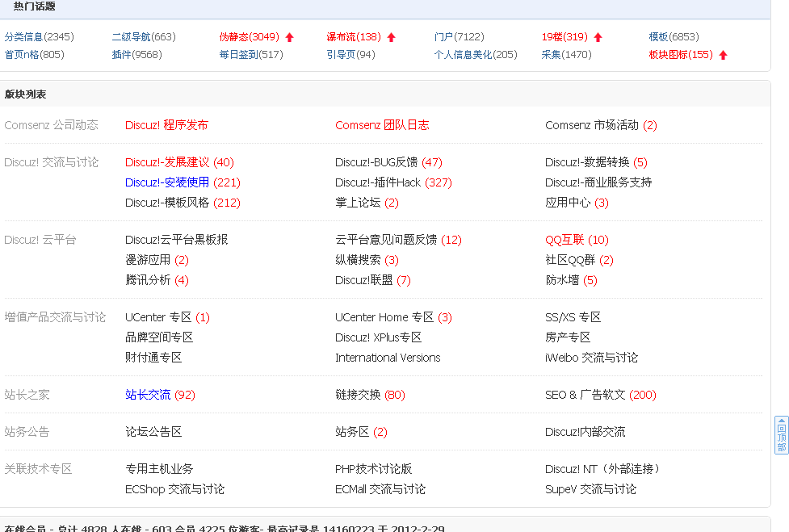Open the 站长之家 category
This screenshot has height=532, width=789.
coord(27,394)
